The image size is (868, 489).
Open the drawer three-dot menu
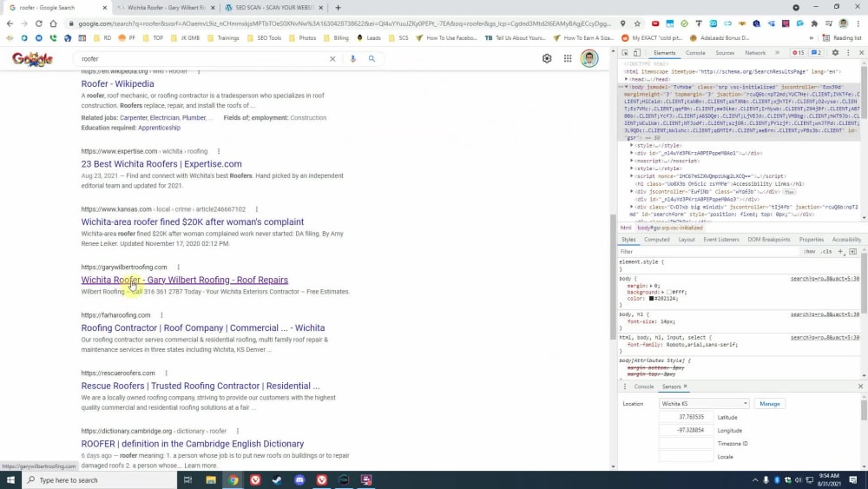[625, 387]
